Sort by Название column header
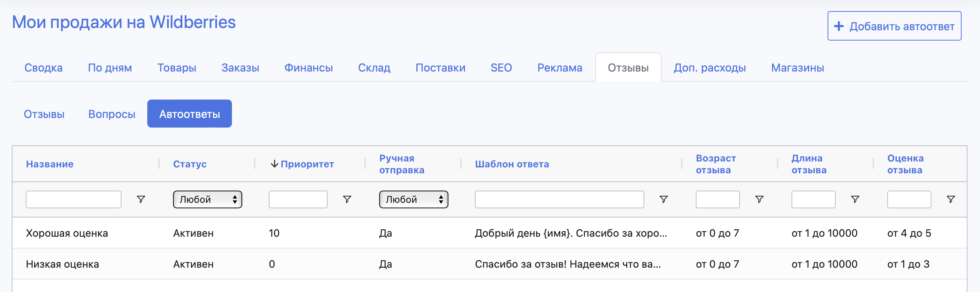 click(50, 164)
